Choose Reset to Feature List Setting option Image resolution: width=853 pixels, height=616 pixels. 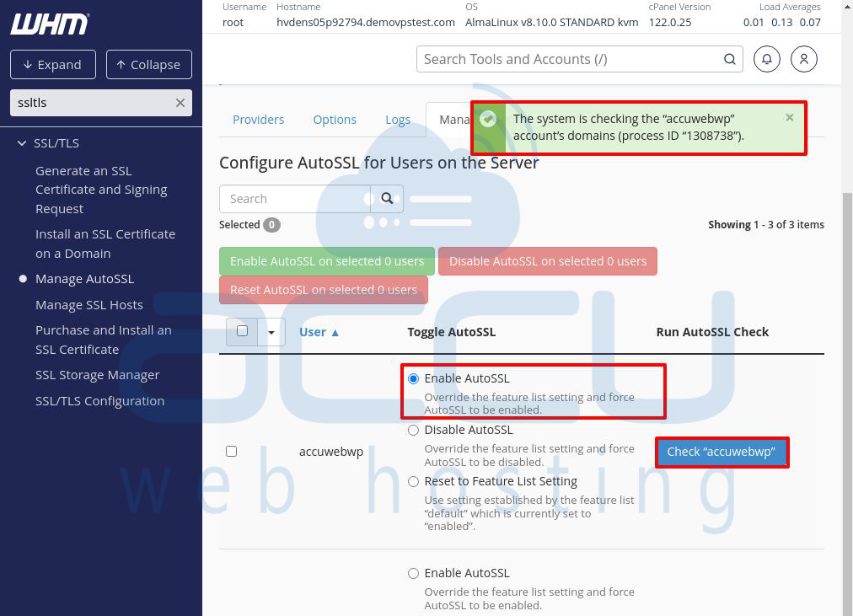tap(413, 481)
